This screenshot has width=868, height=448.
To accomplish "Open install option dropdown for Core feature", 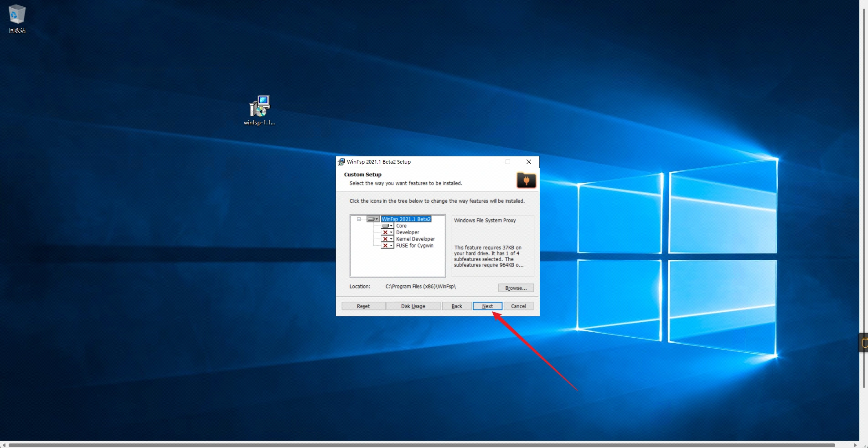I will click(x=387, y=226).
